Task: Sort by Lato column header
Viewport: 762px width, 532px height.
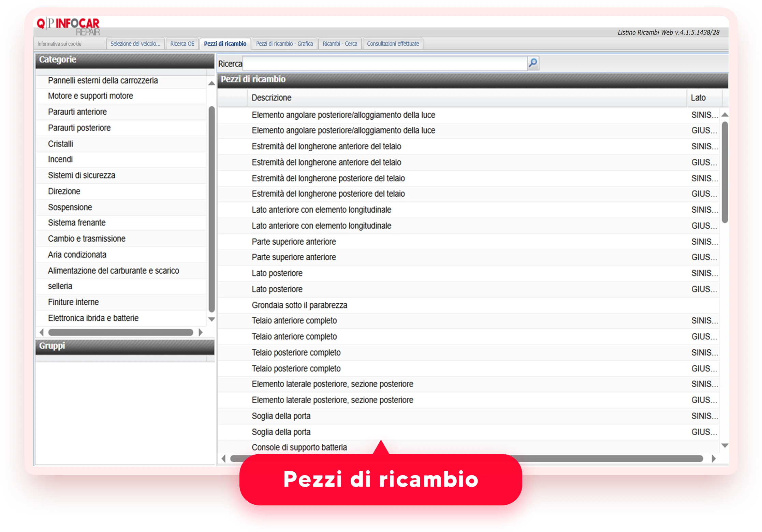Action: tap(704, 98)
